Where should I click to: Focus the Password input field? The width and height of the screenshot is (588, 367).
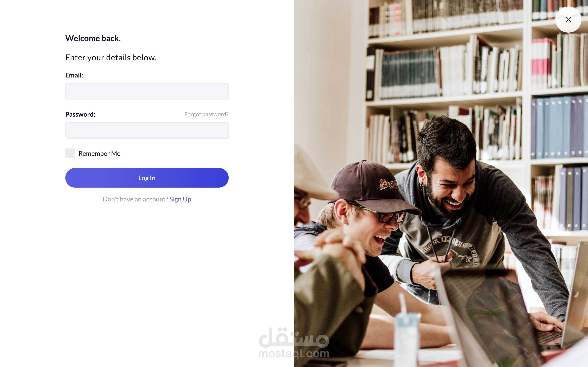pyautogui.click(x=147, y=130)
